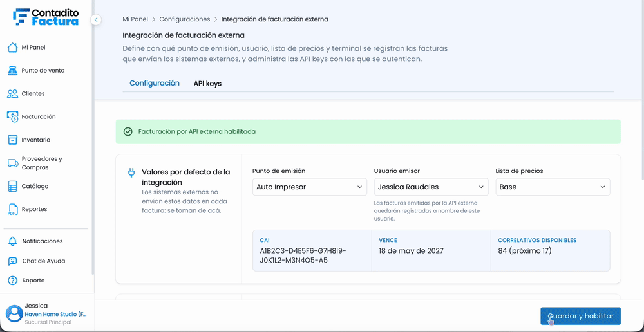Viewport: 644px width, 332px height.
Task: Switch to the API keys tab
Action: coord(207,84)
